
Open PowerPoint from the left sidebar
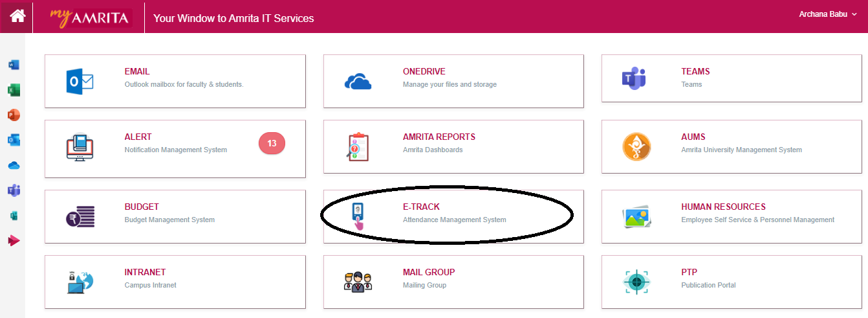tap(14, 115)
